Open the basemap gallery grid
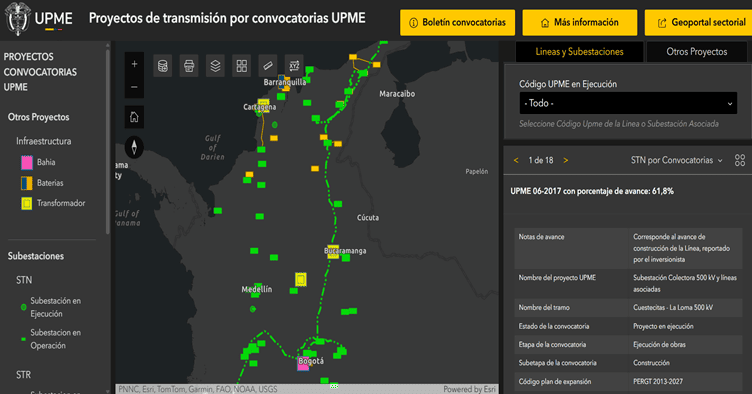 click(x=242, y=66)
